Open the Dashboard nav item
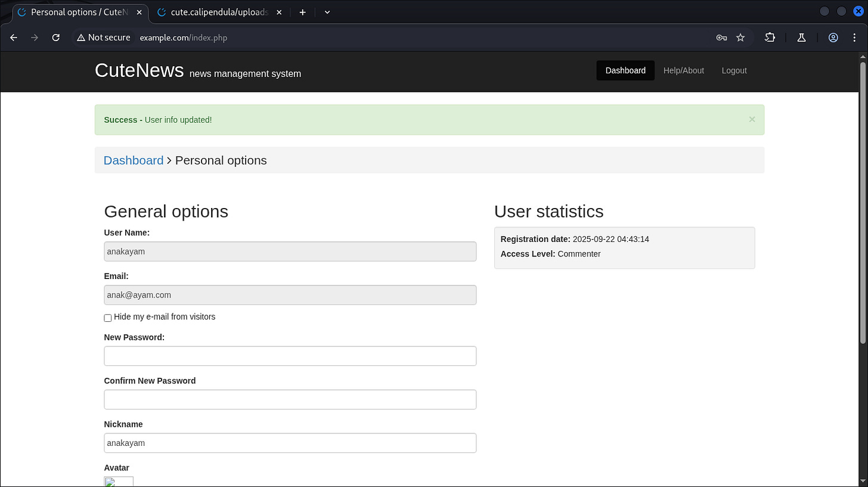Screen dimensions: 868x487 pos(625,70)
